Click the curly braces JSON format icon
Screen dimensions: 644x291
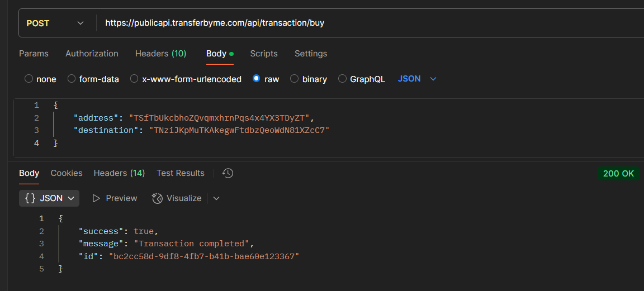click(x=30, y=198)
